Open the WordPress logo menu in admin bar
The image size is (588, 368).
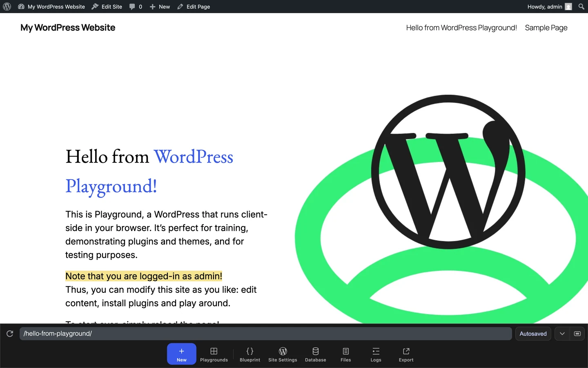[7, 7]
